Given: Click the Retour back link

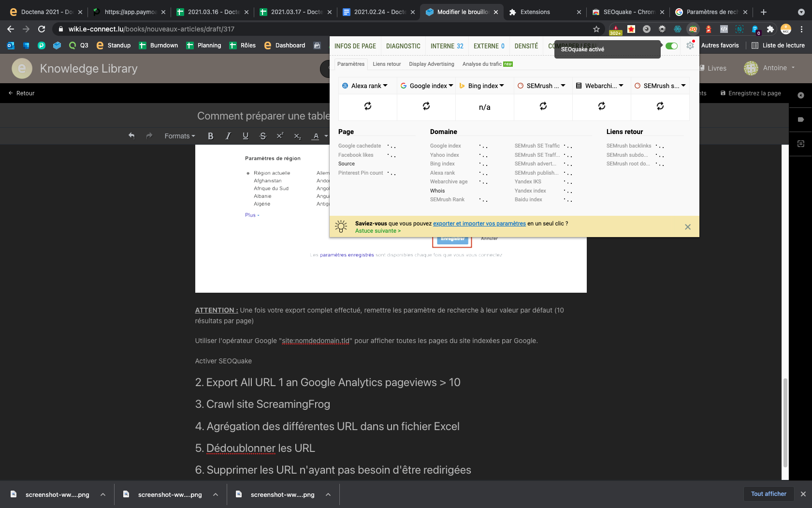Looking at the screenshot, I should 22,93.
